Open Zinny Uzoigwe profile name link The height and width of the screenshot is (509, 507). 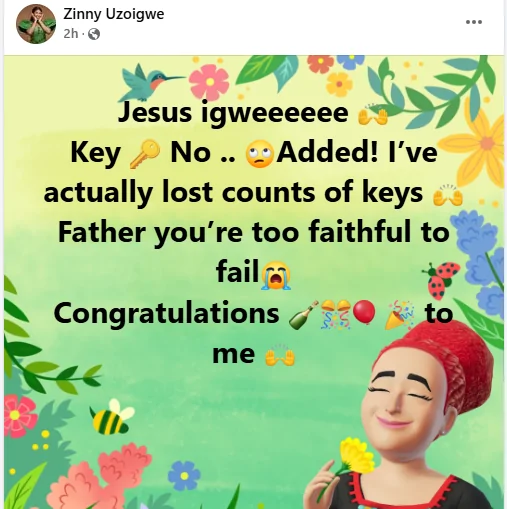coord(114,14)
